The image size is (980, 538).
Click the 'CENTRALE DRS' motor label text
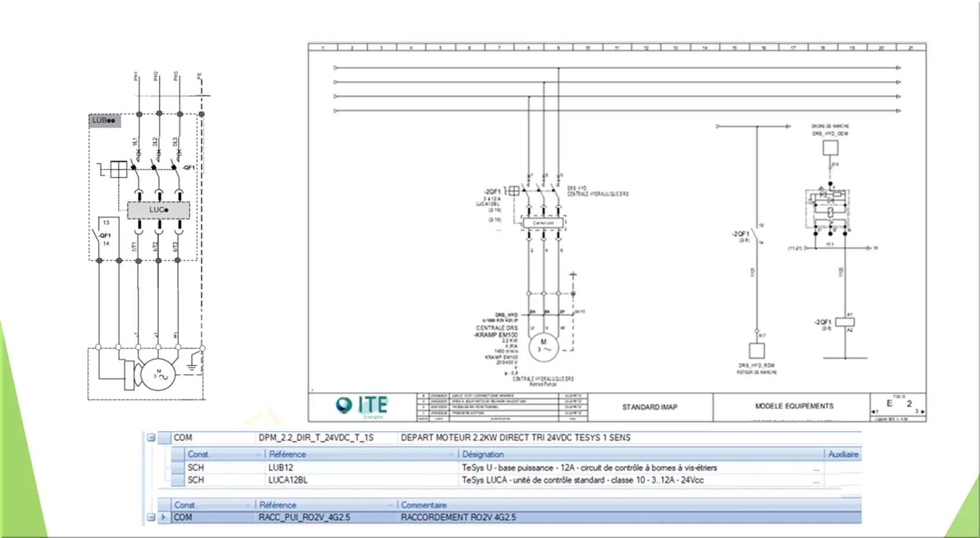(x=497, y=328)
